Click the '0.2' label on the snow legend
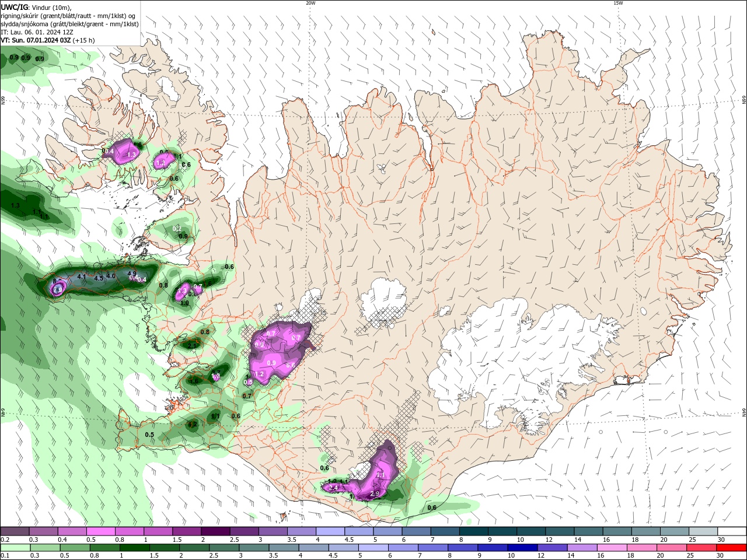747x560 pixels. coord(5,540)
